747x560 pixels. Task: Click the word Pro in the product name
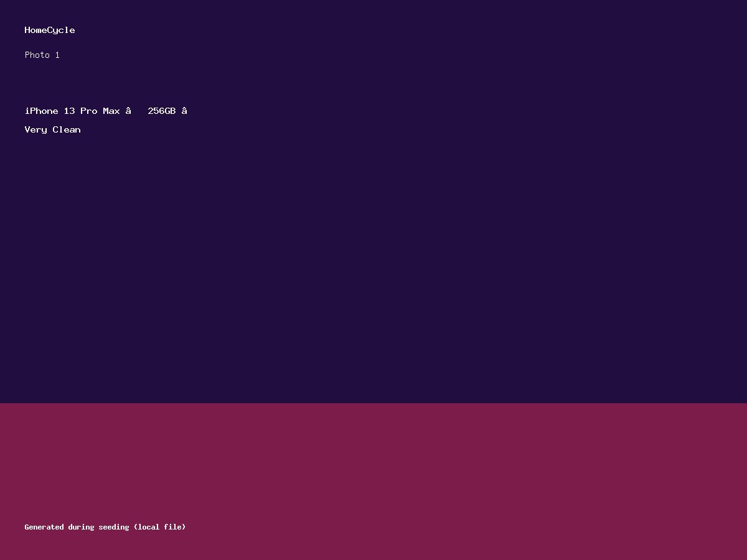tap(89, 111)
